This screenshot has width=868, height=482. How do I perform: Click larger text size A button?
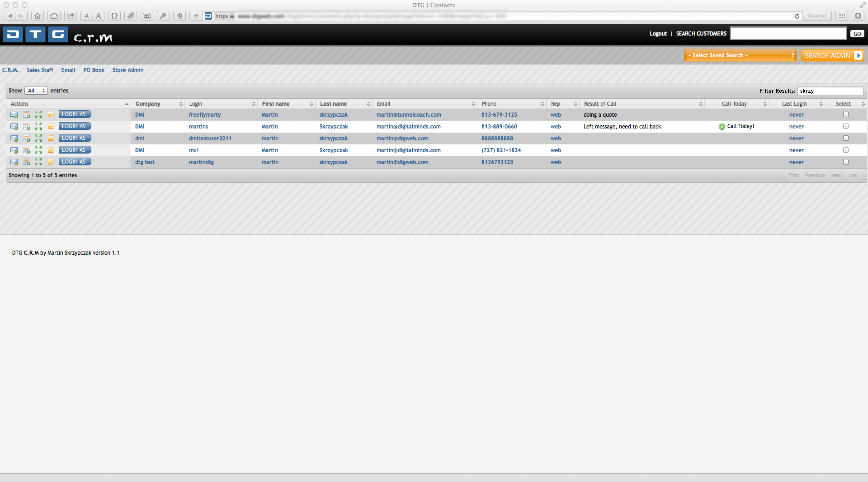[x=98, y=16]
